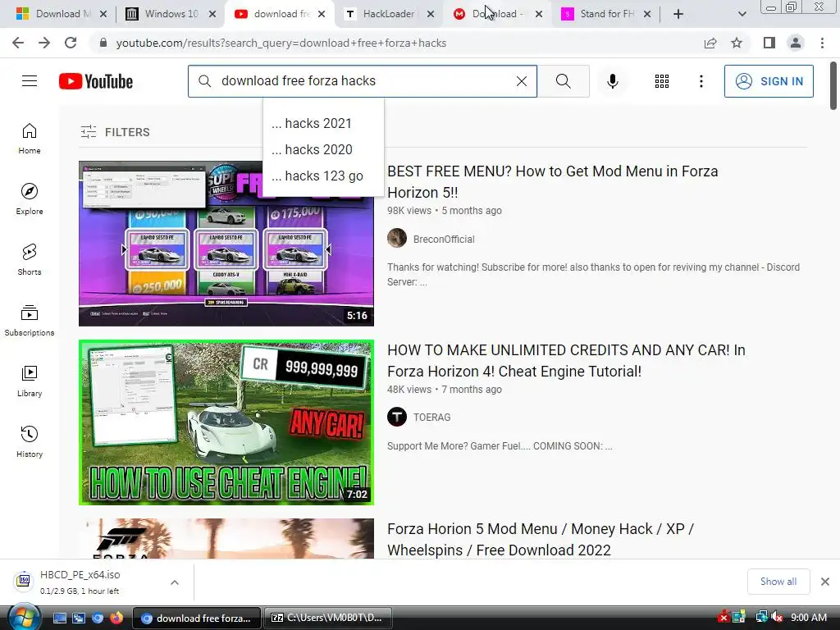840x630 pixels.
Task: Click the muted volume tray icon
Action: (x=776, y=617)
